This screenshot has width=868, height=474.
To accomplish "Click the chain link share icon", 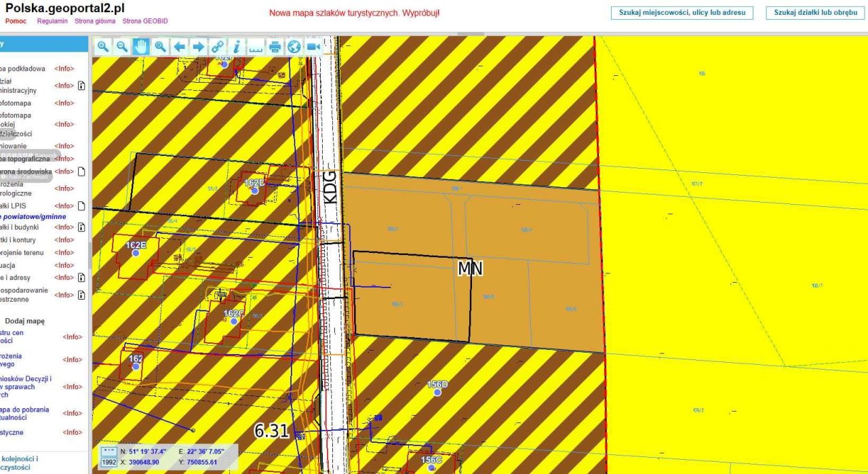I will click(217, 46).
